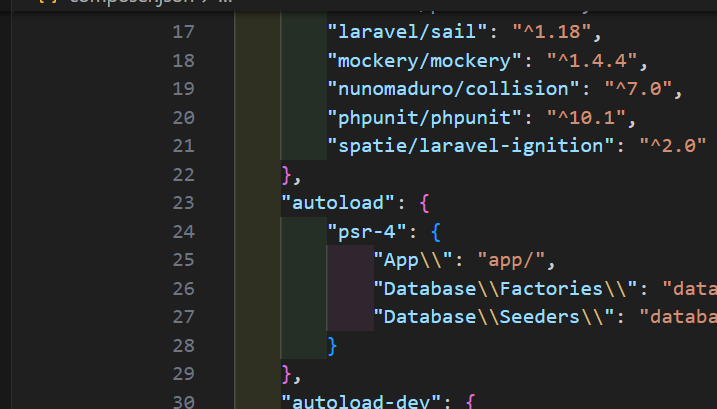Place cursor in "spatie/laravel-ignition" key

click(471, 146)
